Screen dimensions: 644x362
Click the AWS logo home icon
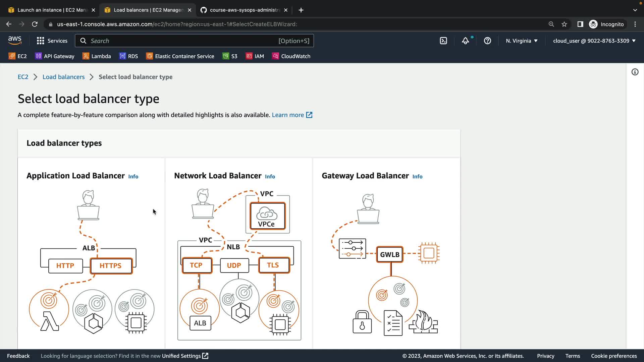coord(15,41)
